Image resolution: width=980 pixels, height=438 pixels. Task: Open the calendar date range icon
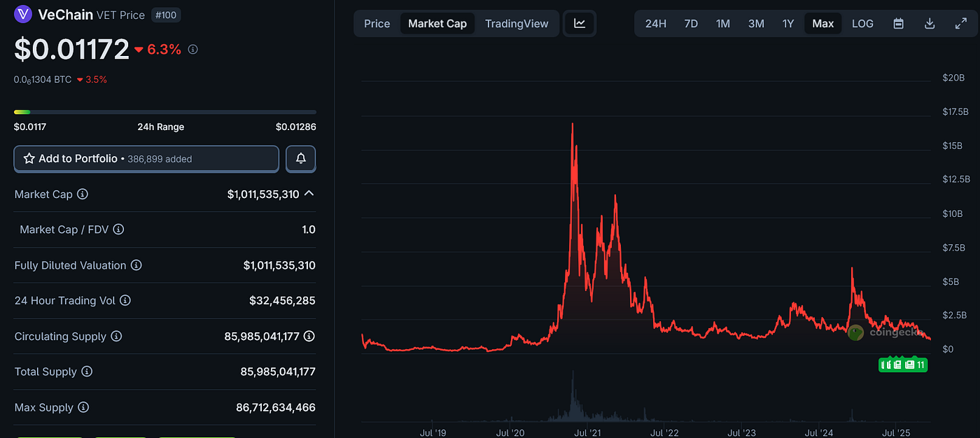click(x=898, y=23)
